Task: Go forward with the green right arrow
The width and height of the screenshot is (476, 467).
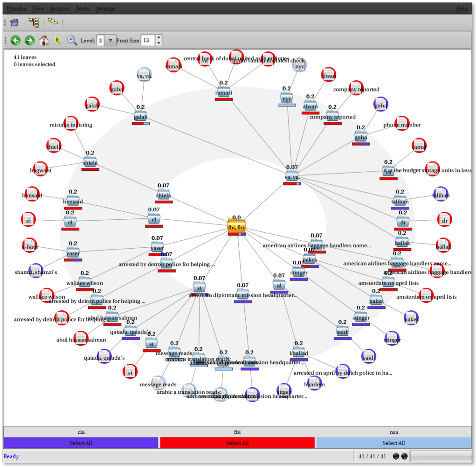Action: pyautogui.click(x=29, y=41)
